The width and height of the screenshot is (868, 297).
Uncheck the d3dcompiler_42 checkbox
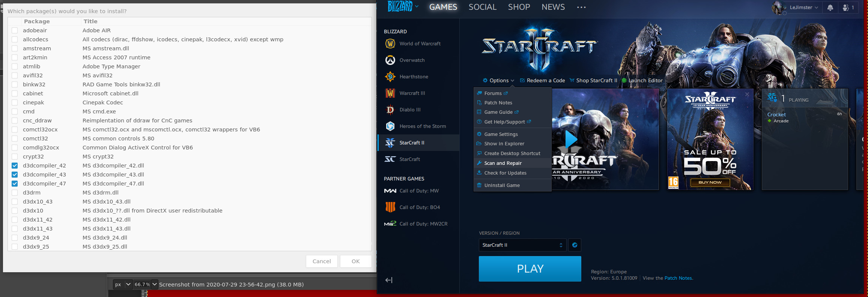click(x=15, y=166)
